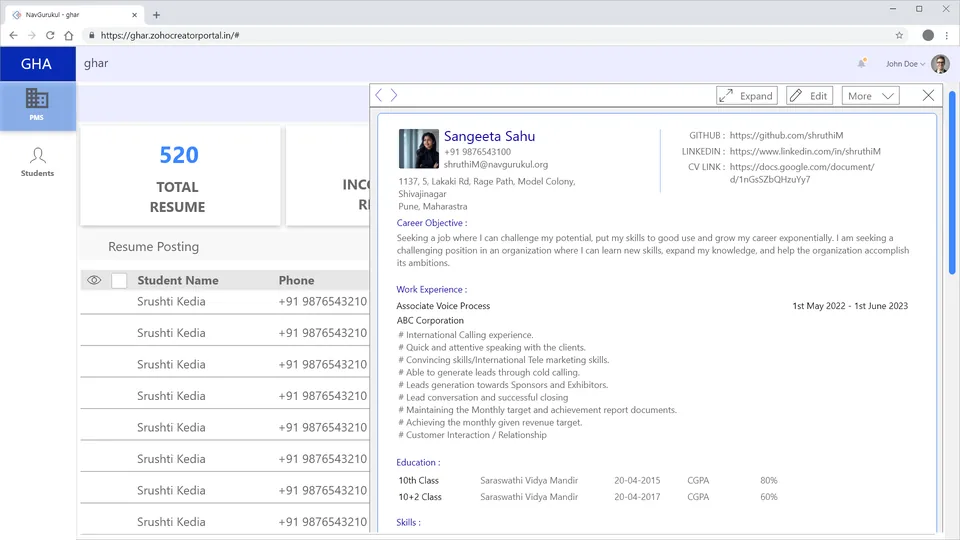960x540 pixels.
Task: Click the date range 1st May 2022 - 1st June 2023
Action: pos(850,306)
